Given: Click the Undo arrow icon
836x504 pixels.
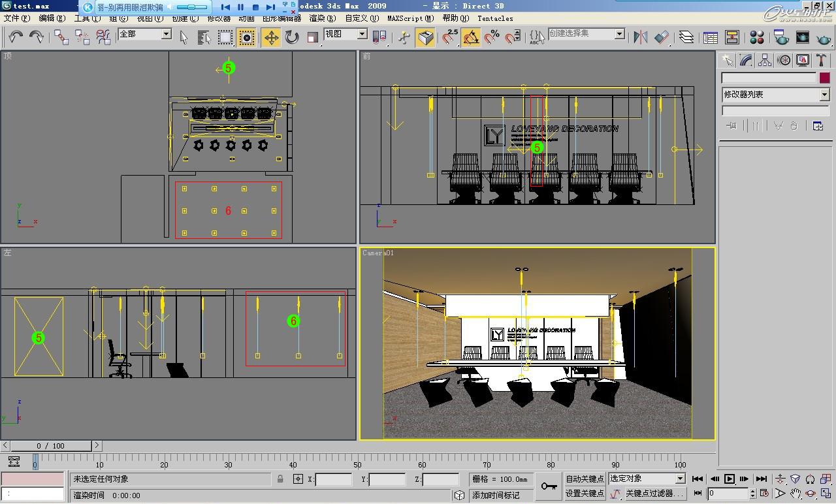Looking at the screenshot, I should pyautogui.click(x=15, y=37).
